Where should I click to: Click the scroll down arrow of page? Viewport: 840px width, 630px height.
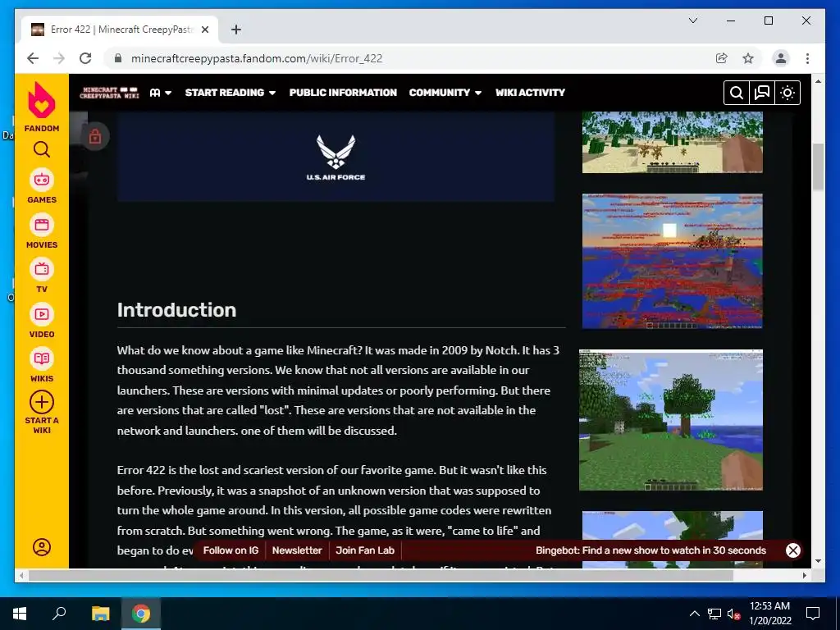point(818,561)
